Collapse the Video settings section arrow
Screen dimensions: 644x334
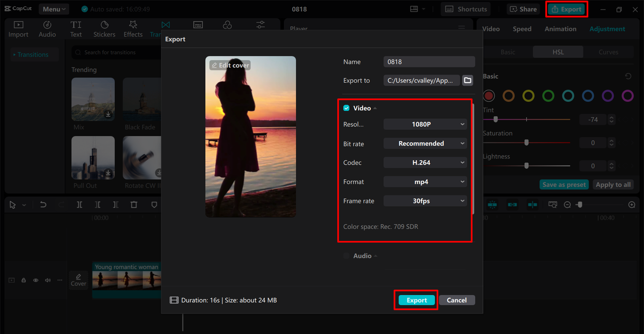375,109
